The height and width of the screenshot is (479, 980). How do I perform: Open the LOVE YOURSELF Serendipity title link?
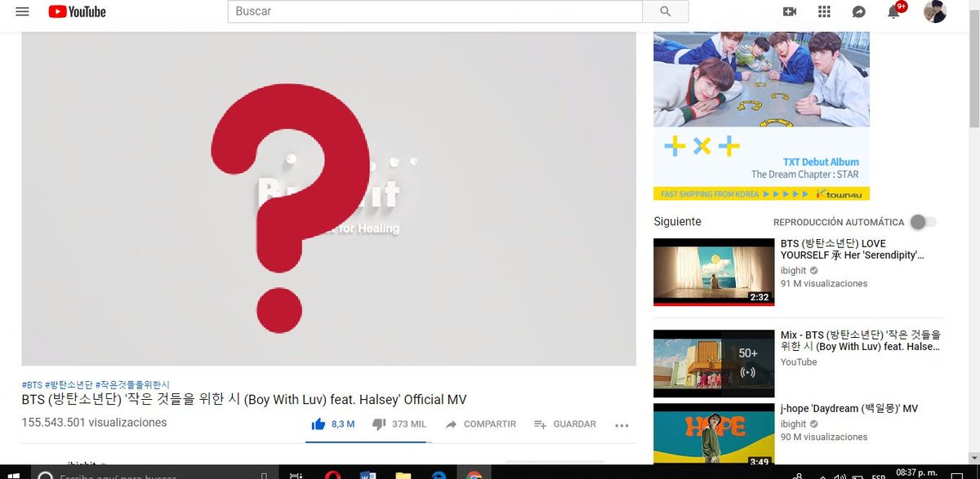pyautogui.click(x=853, y=250)
